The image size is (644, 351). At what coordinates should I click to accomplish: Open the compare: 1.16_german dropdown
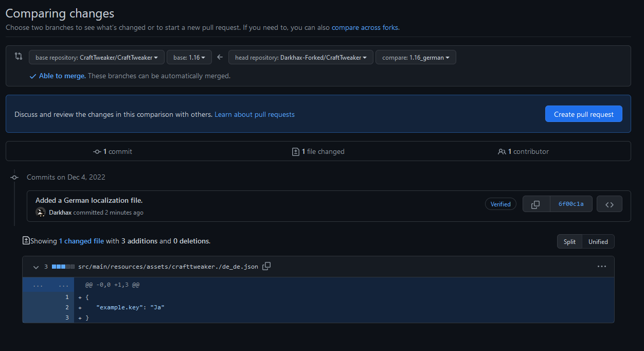415,58
